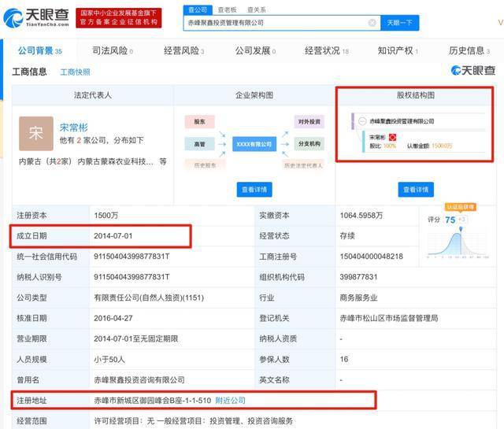Click 查看详情 under 企业架构图

(x=254, y=190)
